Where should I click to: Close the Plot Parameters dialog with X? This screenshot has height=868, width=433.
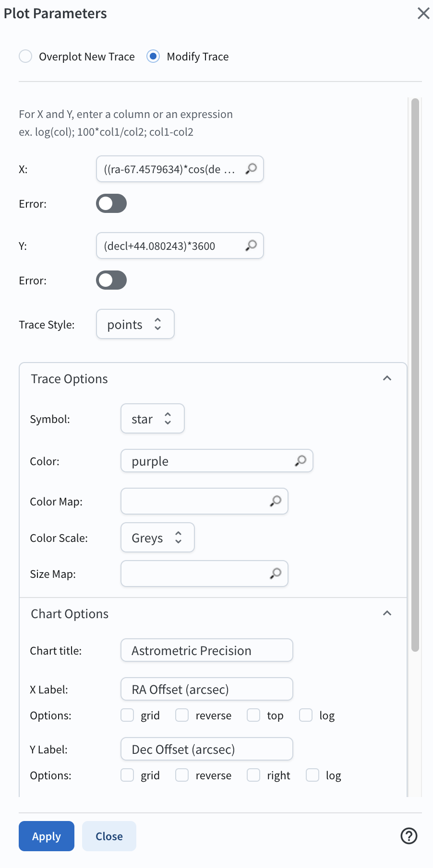coord(423,13)
